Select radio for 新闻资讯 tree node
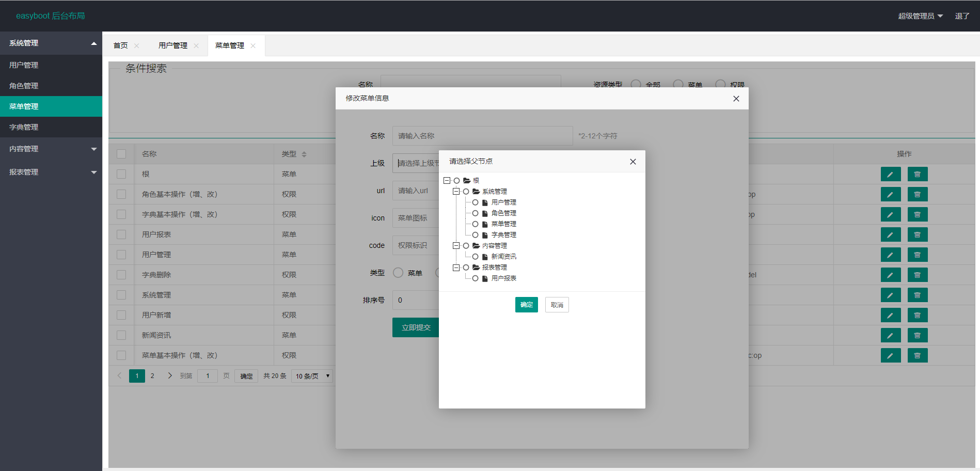This screenshot has height=471, width=980. pos(475,257)
